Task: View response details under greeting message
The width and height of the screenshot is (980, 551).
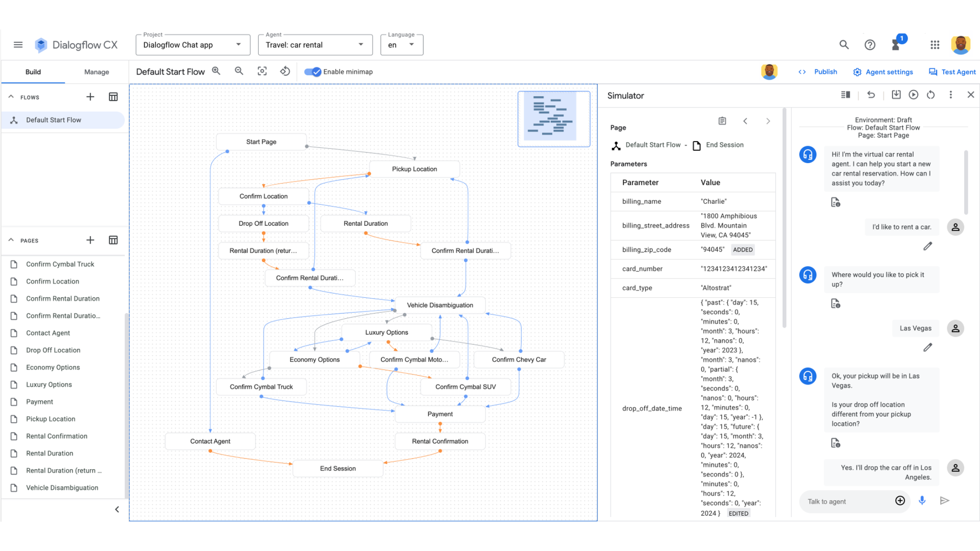Action: tap(835, 202)
